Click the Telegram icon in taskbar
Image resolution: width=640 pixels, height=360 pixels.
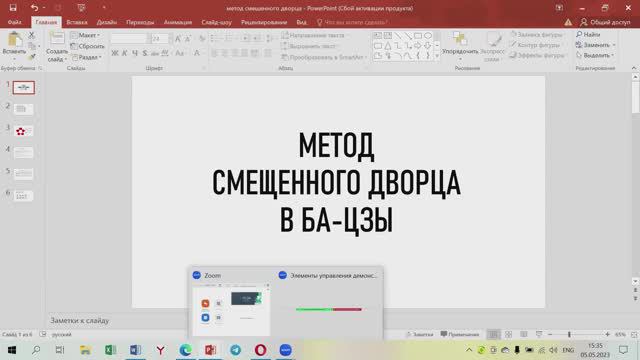tap(236, 350)
